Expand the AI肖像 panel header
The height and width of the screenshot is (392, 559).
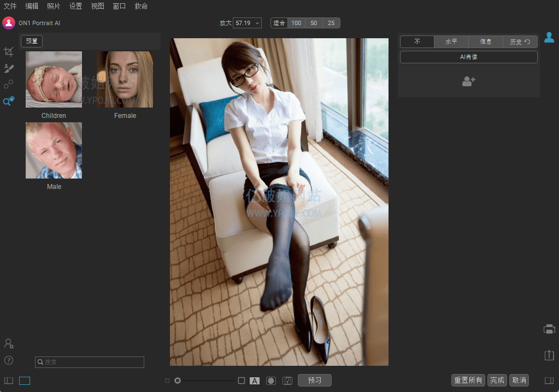tap(468, 57)
